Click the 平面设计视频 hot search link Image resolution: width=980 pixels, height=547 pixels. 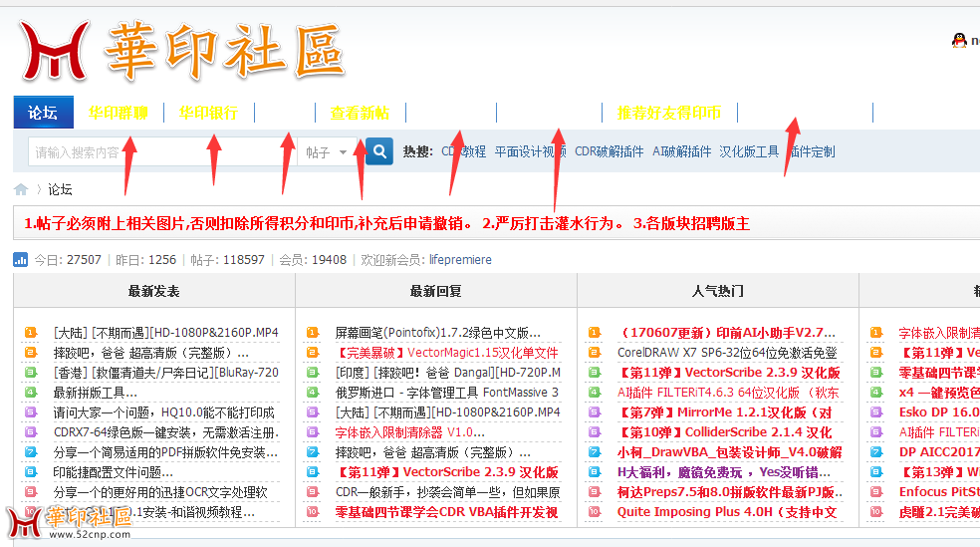530,151
